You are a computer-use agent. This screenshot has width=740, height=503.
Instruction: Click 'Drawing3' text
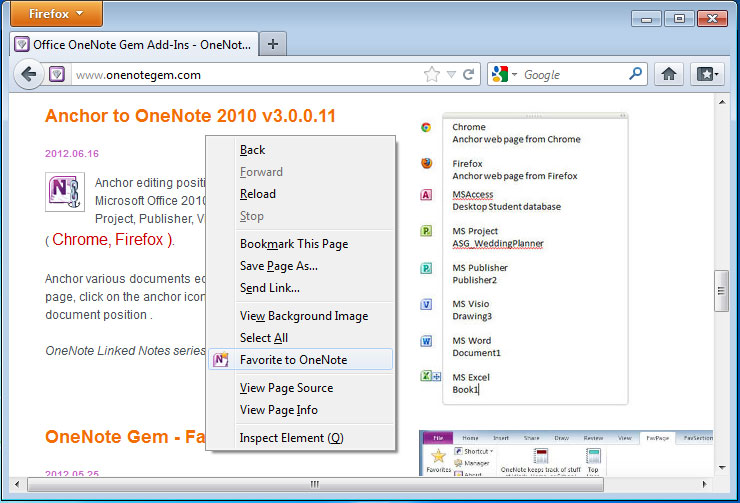(472, 316)
